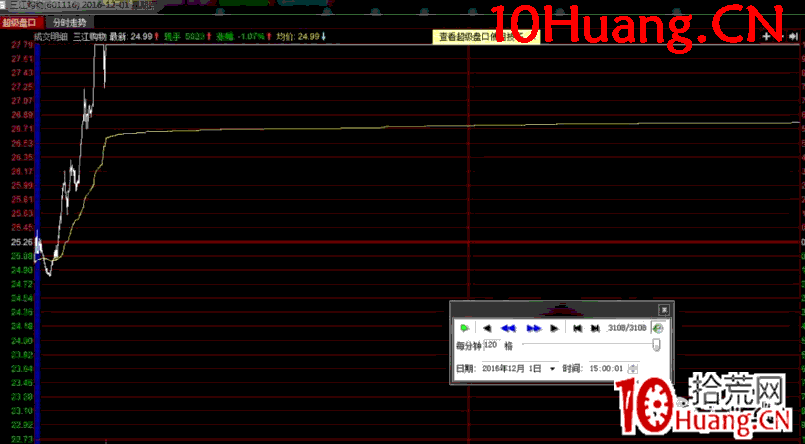Open the 日期 date dropdown arrow
Image resolution: width=805 pixels, height=444 pixels.
pyautogui.click(x=552, y=369)
